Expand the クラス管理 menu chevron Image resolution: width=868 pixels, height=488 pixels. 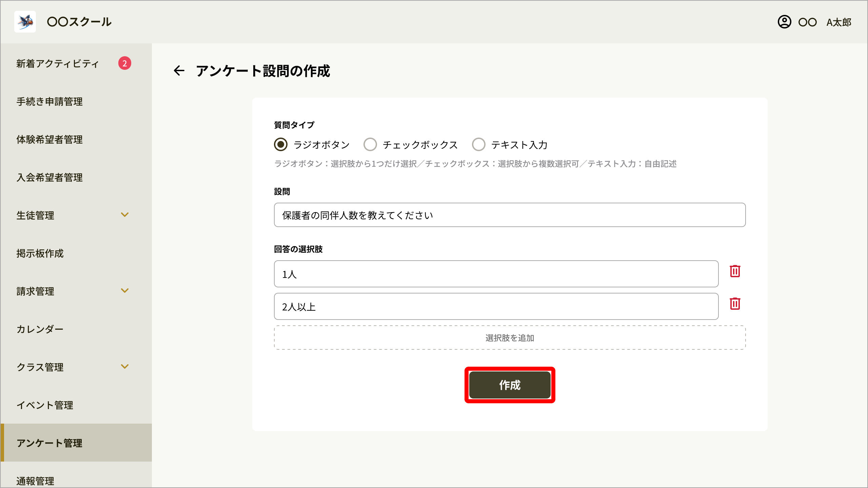point(125,366)
